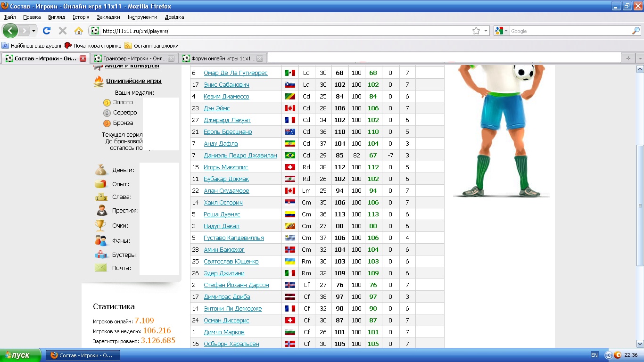The width and height of the screenshot is (644, 362).
Task: Click the vertical page scrollbar thumb
Action: pos(640,206)
